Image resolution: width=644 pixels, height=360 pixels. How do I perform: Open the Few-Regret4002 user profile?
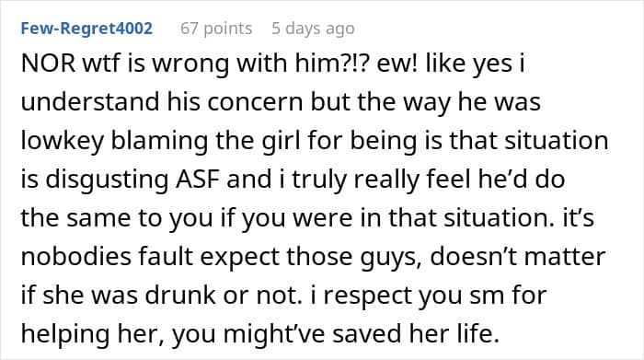click(86, 29)
